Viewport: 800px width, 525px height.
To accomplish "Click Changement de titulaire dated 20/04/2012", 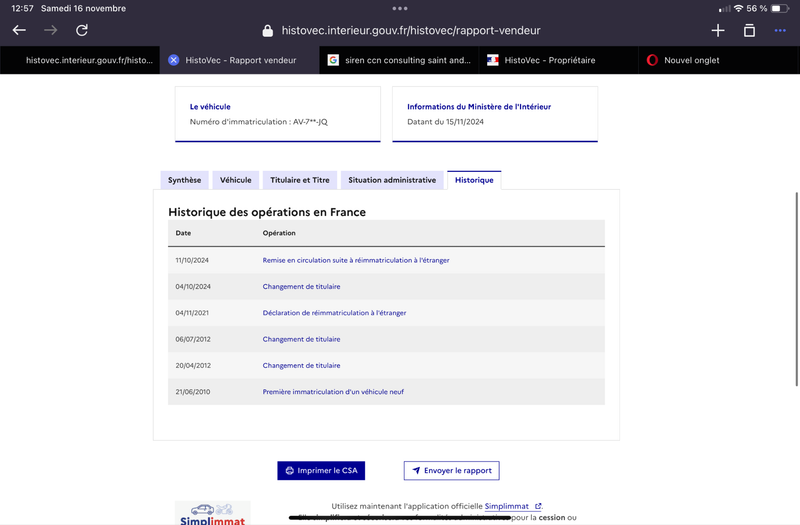I will tap(302, 365).
